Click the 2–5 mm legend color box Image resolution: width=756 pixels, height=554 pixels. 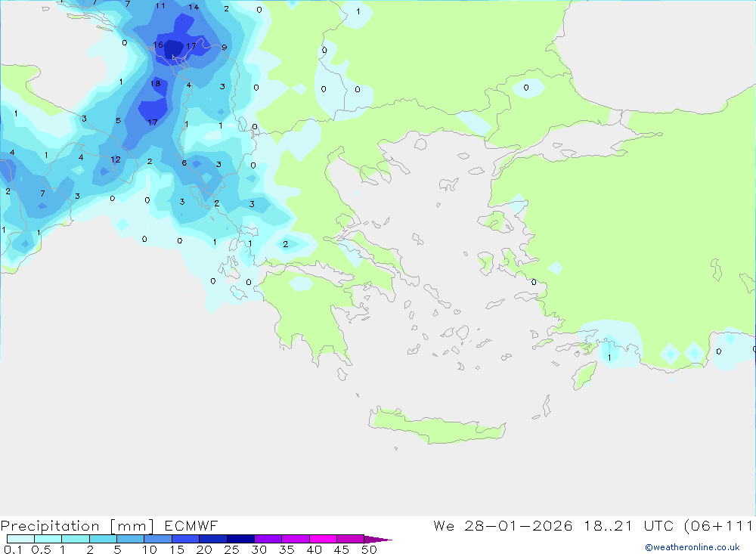tap(103, 539)
